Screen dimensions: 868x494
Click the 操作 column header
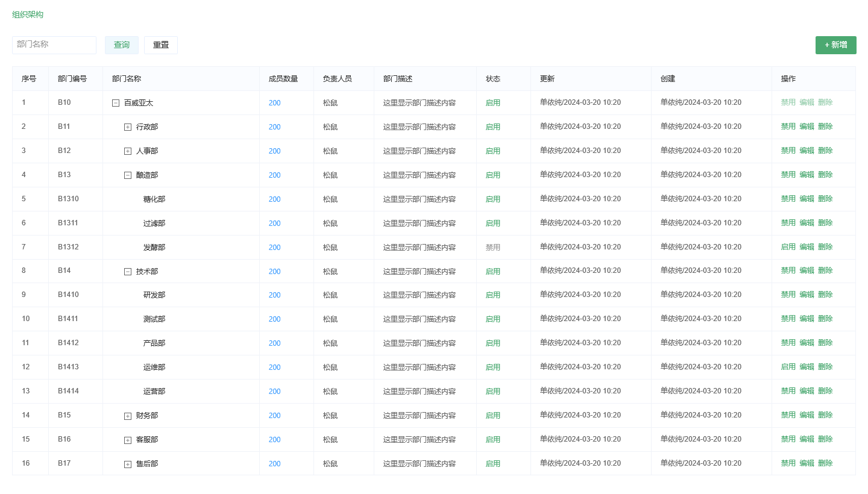click(788, 79)
